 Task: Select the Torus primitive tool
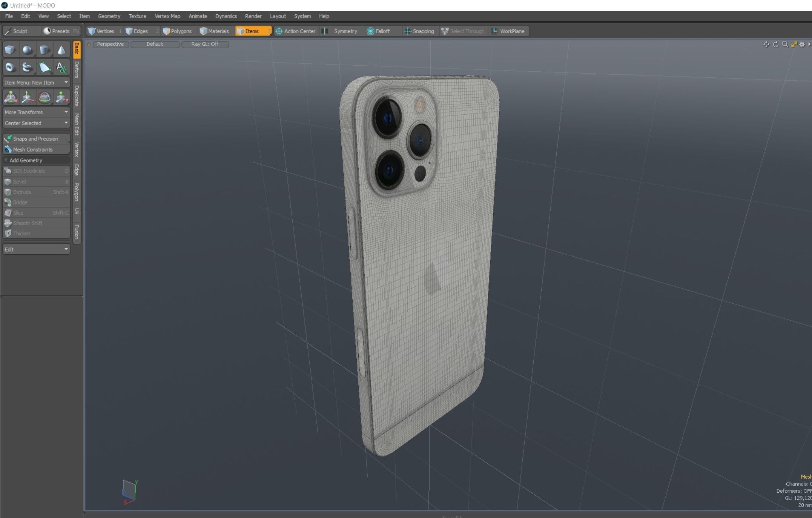click(10, 68)
